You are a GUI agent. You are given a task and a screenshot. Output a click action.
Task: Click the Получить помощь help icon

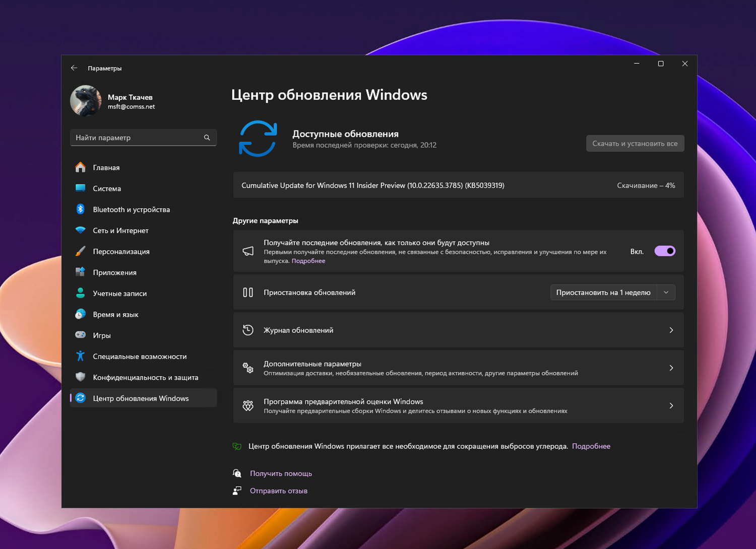[x=237, y=473]
